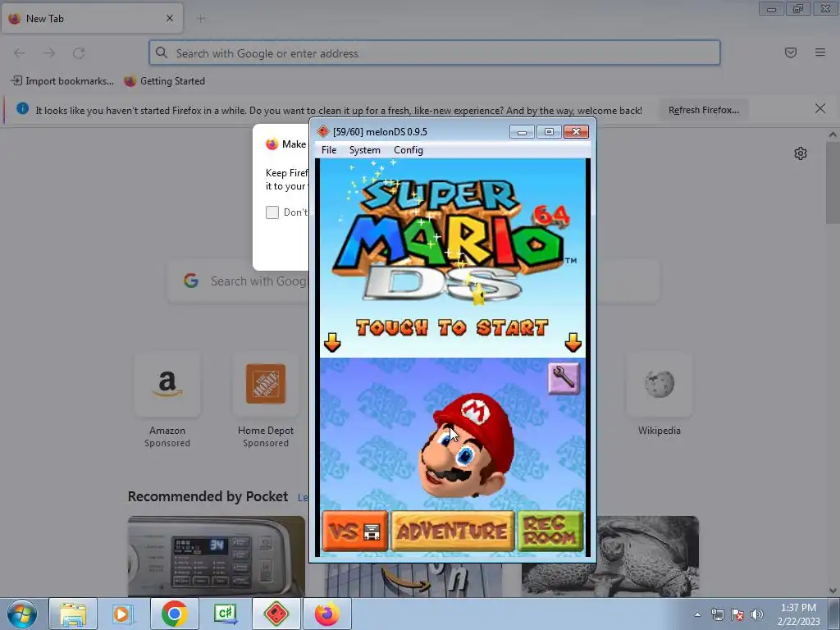
Task: Click the Google logo in search box
Action: coord(191,281)
